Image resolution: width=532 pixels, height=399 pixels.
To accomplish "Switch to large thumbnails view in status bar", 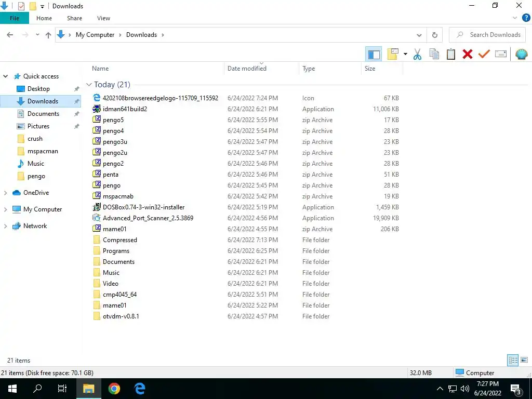I will point(524,360).
